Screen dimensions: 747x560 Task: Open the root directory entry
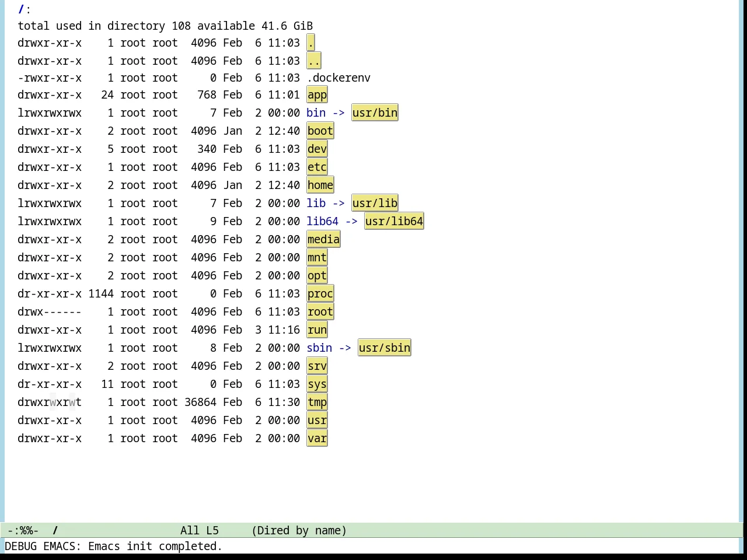(320, 312)
